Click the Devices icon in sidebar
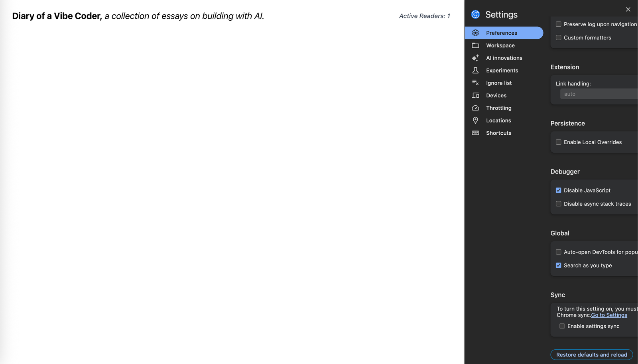Viewport: 638px width, 364px height. pyautogui.click(x=475, y=96)
